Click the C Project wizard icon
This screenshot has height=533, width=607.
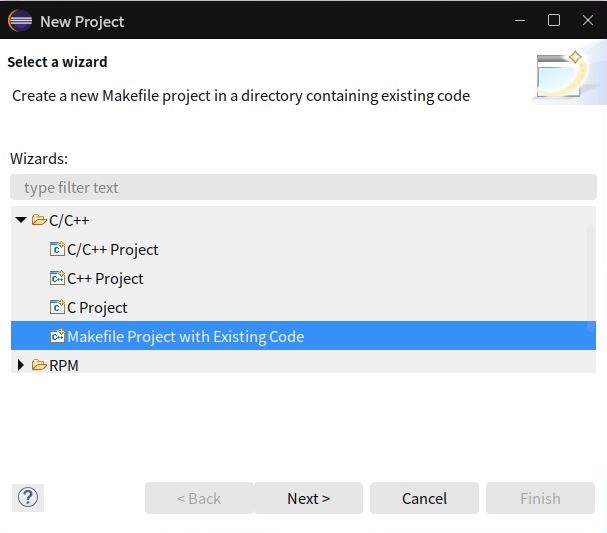pyautogui.click(x=57, y=307)
